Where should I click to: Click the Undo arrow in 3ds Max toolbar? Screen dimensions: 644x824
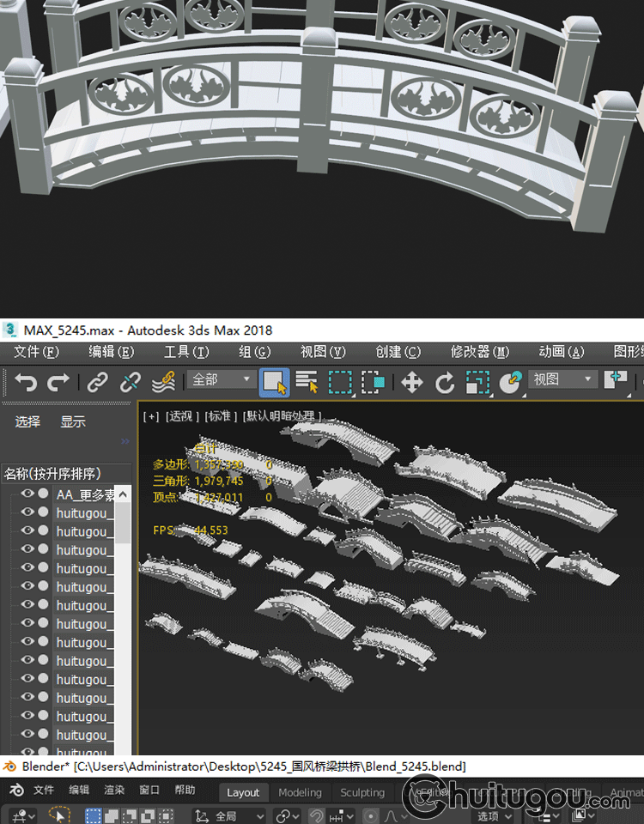point(26,382)
